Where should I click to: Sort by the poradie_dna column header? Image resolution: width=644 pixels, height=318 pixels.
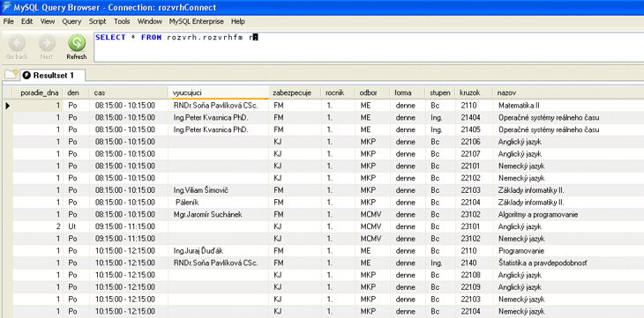pyautogui.click(x=37, y=92)
